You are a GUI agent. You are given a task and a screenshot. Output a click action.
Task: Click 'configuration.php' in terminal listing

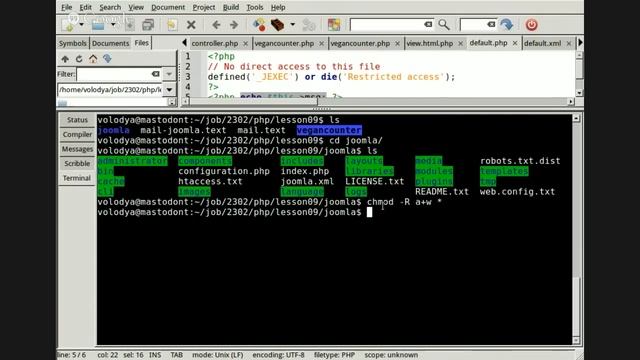point(224,171)
